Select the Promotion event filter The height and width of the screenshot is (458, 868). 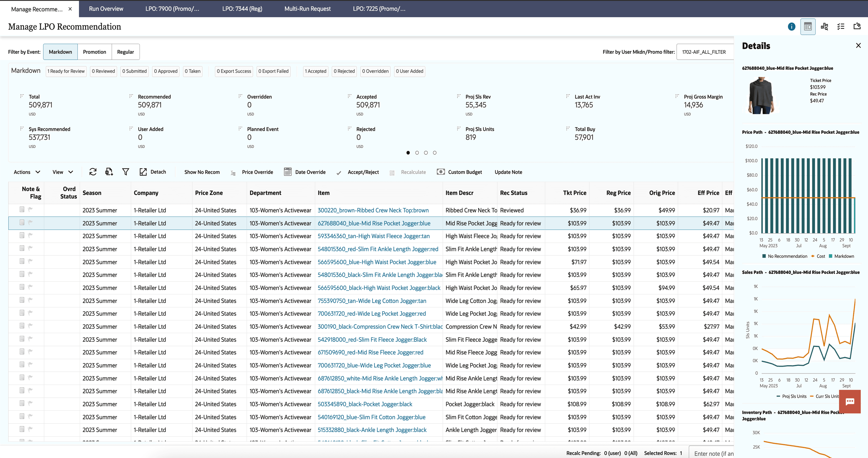(94, 52)
